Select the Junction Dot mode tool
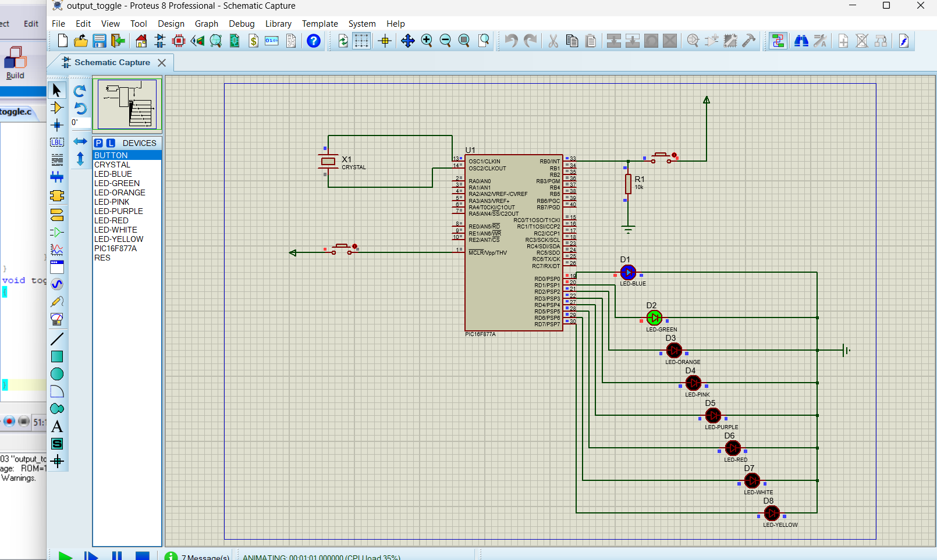This screenshot has width=937, height=560. pyautogui.click(x=57, y=125)
